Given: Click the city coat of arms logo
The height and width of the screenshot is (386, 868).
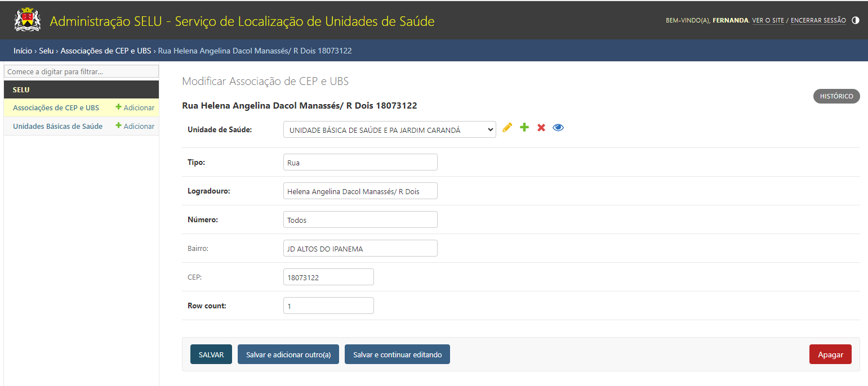Looking at the screenshot, I should point(27,20).
